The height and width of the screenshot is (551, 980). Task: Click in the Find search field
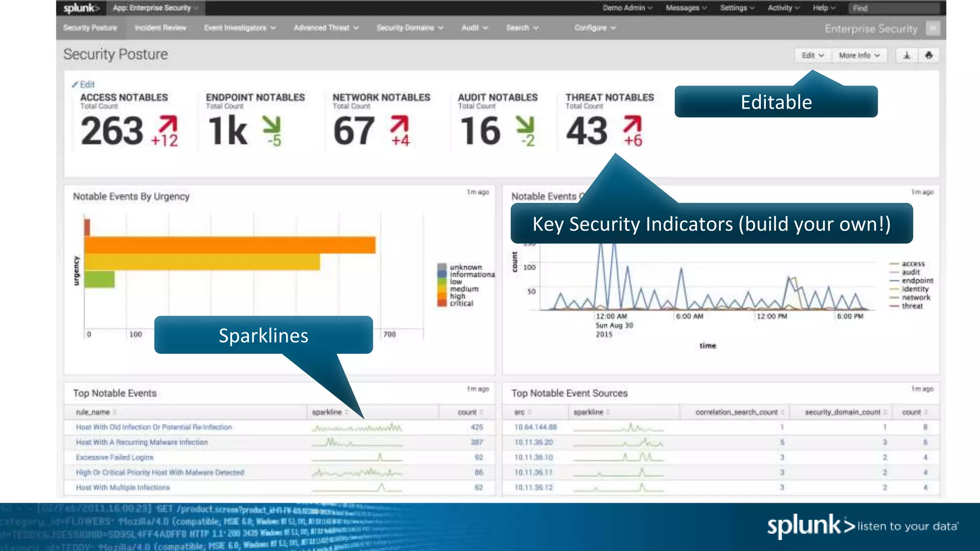tap(894, 8)
